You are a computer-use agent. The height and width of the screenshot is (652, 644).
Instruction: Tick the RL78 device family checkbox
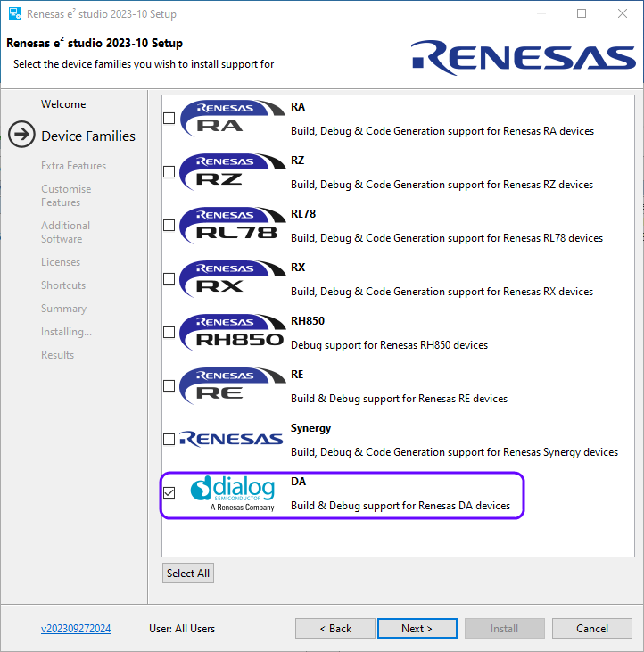169,226
